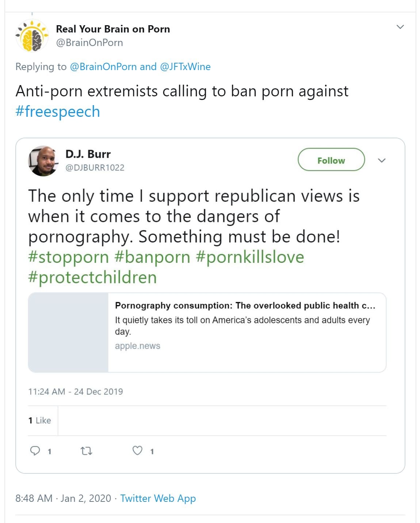Click the #banporn hashtag
The image size is (420, 523).
[x=152, y=257]
